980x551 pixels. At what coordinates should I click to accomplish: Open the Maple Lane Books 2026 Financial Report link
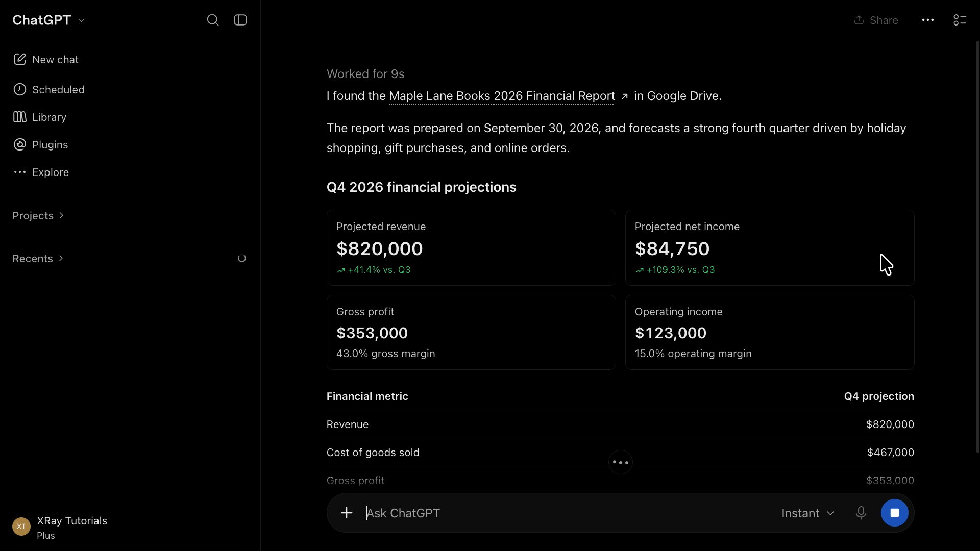[502, 96]
